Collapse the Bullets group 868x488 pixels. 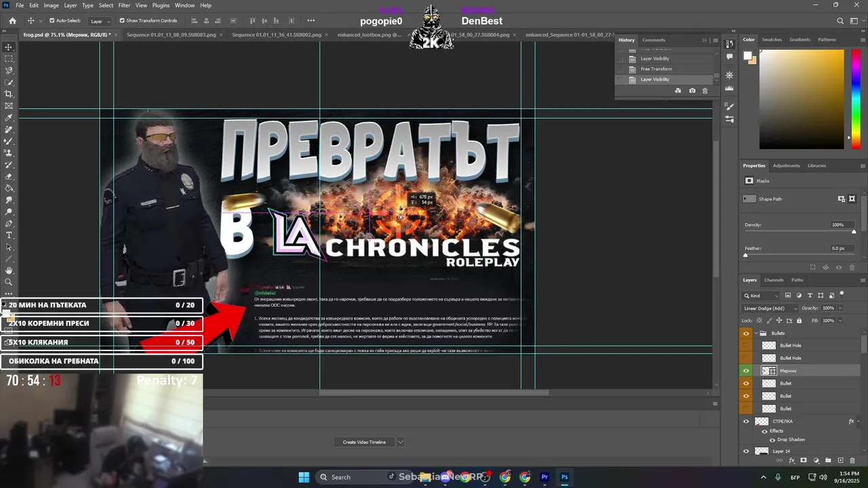click(755, 333)
